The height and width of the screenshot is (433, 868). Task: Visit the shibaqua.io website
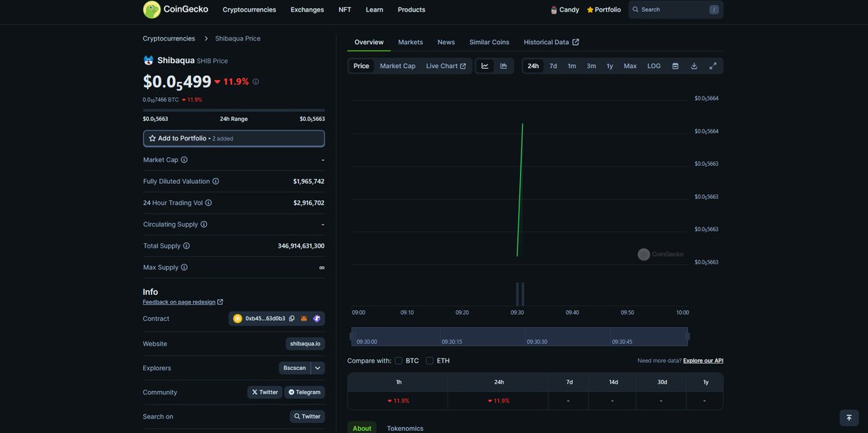305,344
